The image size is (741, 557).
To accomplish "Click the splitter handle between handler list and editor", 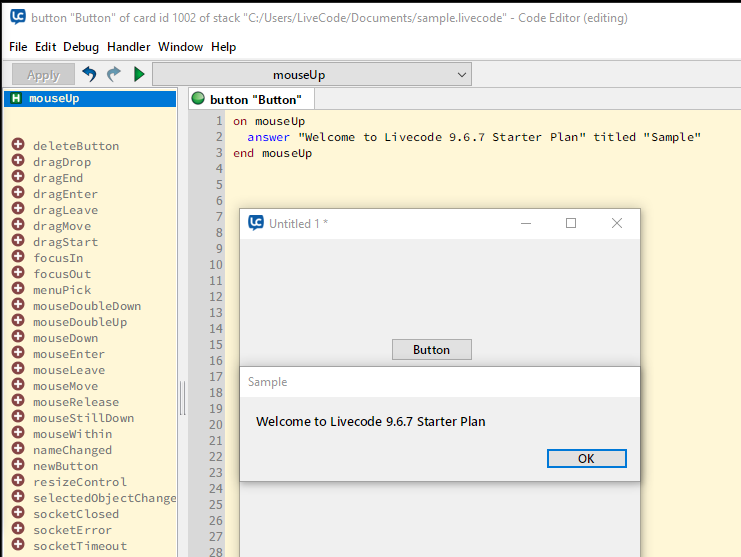I will coord(183,398).
